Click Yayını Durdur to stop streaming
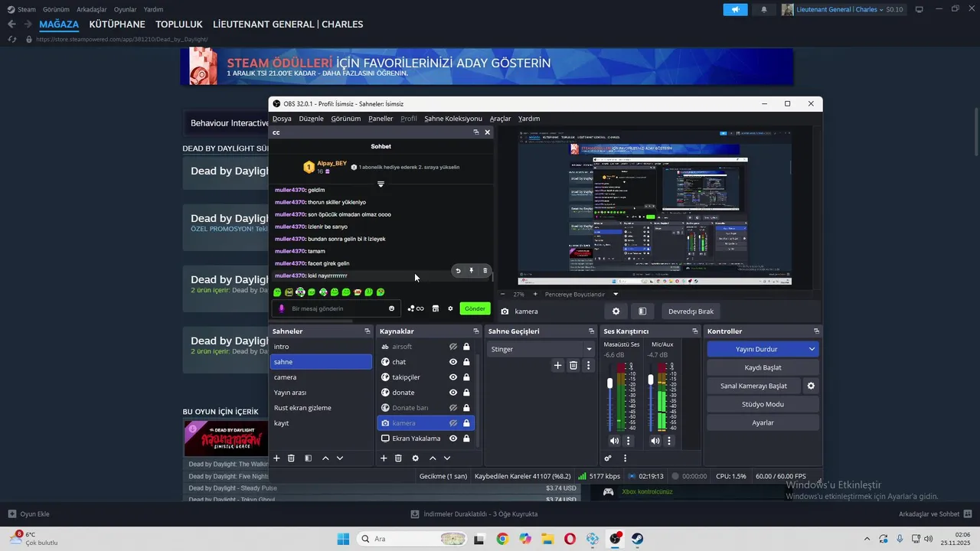 (756, 349)
